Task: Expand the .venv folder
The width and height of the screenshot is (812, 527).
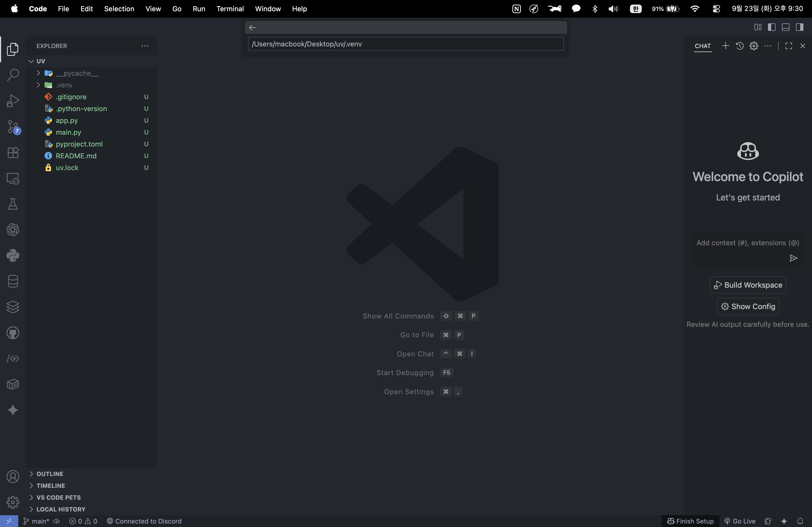Action: click(x=38, y=85)
